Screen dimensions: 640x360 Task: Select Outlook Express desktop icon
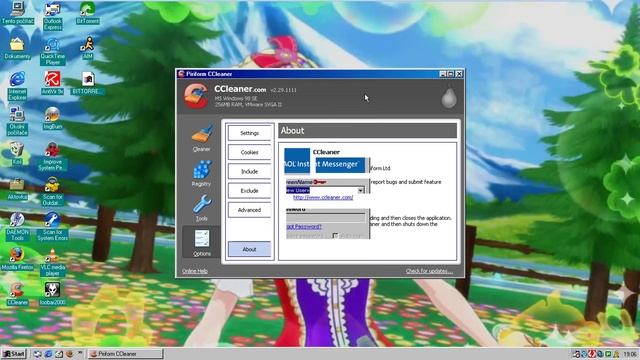pyautogui.click(x=53, y=16)
